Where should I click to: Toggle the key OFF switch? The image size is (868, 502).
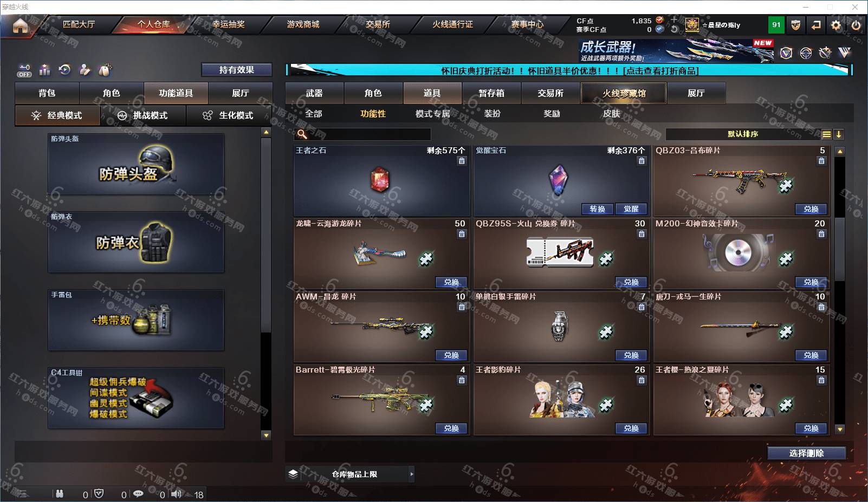[24, 71]
